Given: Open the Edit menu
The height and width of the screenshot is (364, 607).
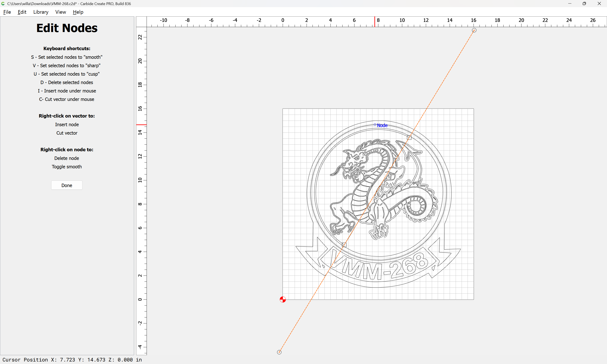Looking at the screenshot, I should (x=22, y=12).
